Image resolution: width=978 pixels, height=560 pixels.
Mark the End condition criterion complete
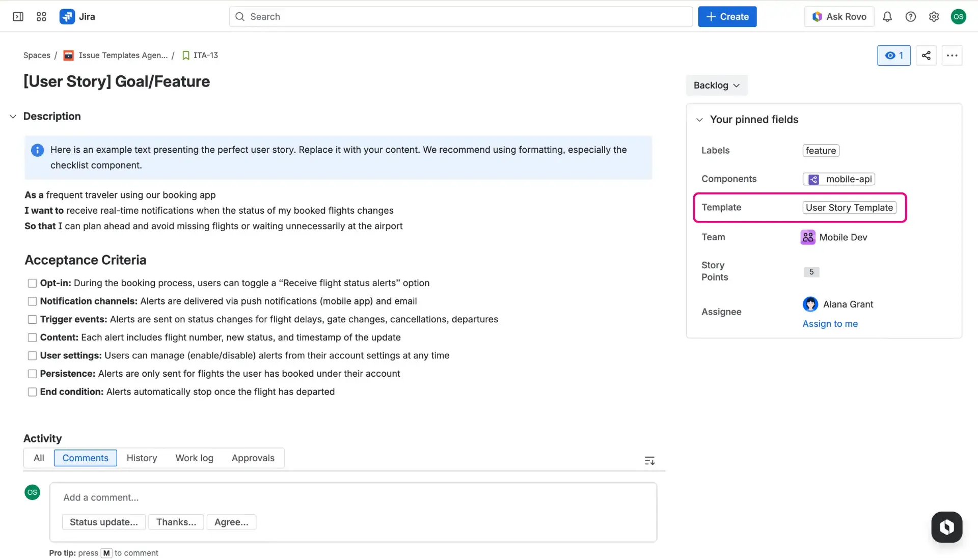pyautogui.click(x=32, y=391)
